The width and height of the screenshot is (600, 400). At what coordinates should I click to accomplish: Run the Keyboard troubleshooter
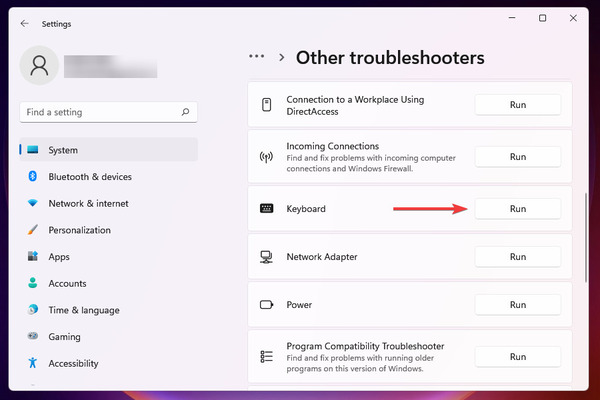(518, 209)
